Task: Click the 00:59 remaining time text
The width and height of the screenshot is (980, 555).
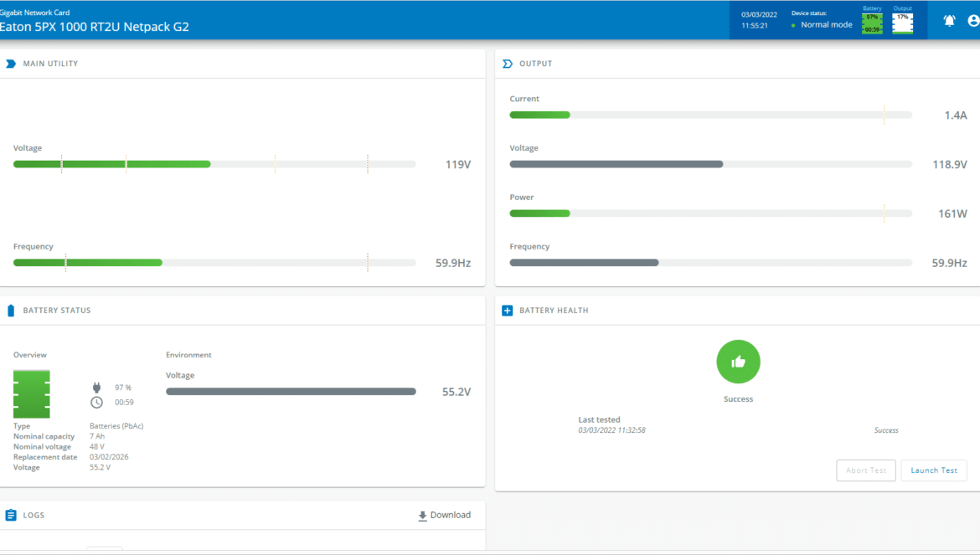Action: (124, 403)
